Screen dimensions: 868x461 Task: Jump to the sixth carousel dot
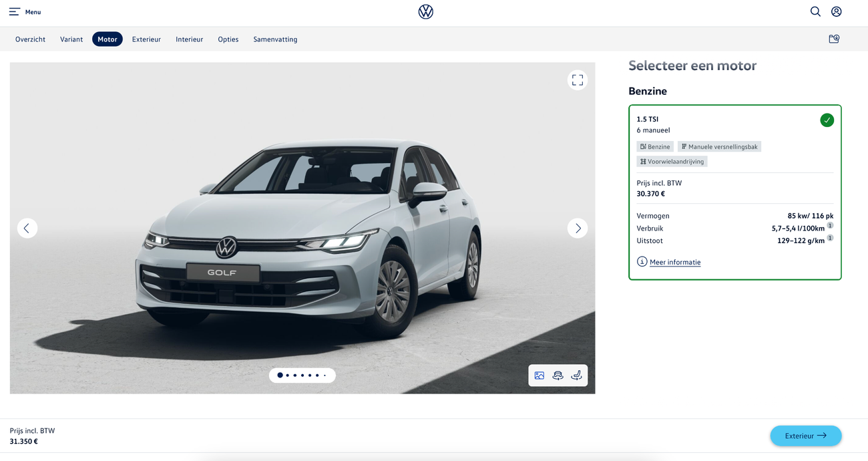tap(317, 375)
